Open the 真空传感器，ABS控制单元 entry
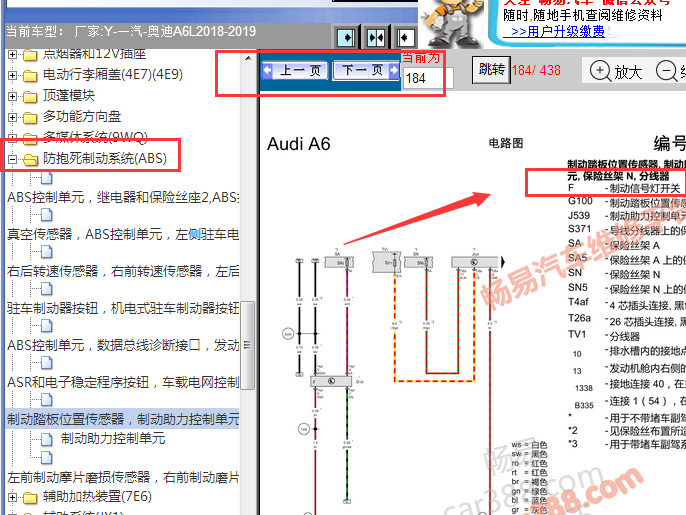Viewport: 686px width, 515px height. (123, 235)
